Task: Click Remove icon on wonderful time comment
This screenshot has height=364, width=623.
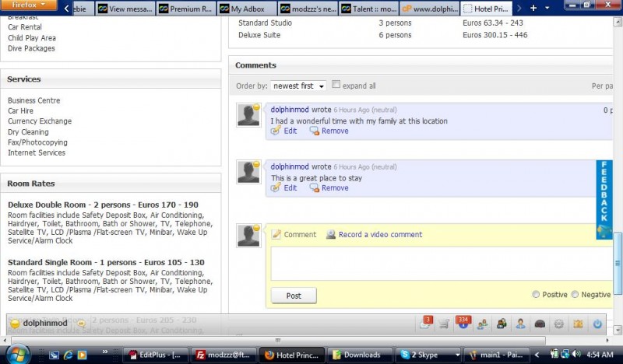Action: (315, 131)
